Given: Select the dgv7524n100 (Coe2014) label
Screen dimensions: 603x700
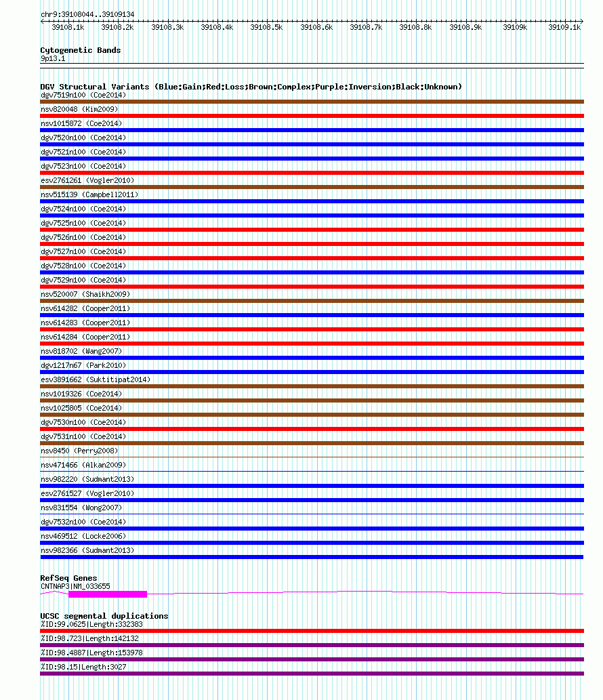Looking at the screenshot, I should [83, 209].
